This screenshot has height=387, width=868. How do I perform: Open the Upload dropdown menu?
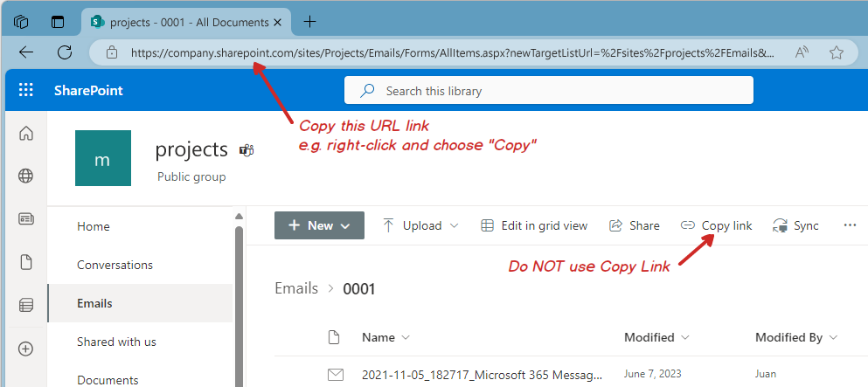click(x=420, y=225)
